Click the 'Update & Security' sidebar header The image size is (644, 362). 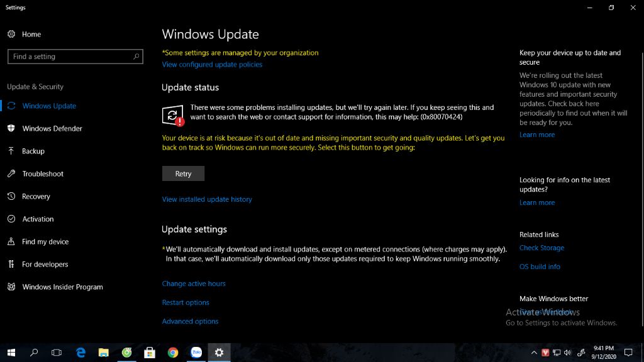[35, 87]
